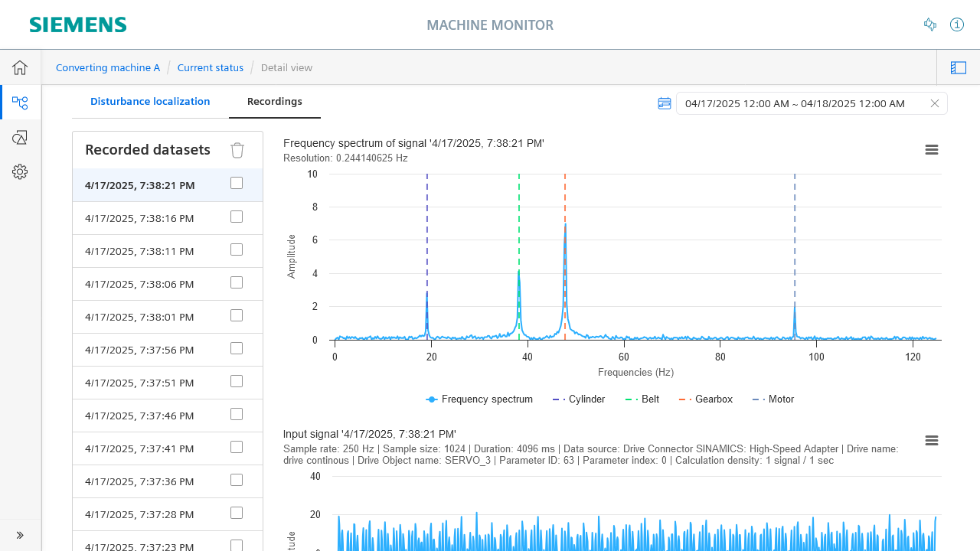Image resolution: width=980 pixels, height=551 pixels.
Task: Check the 7:38:21 PM dataset checkbox
Action: [x=237, y=184]
